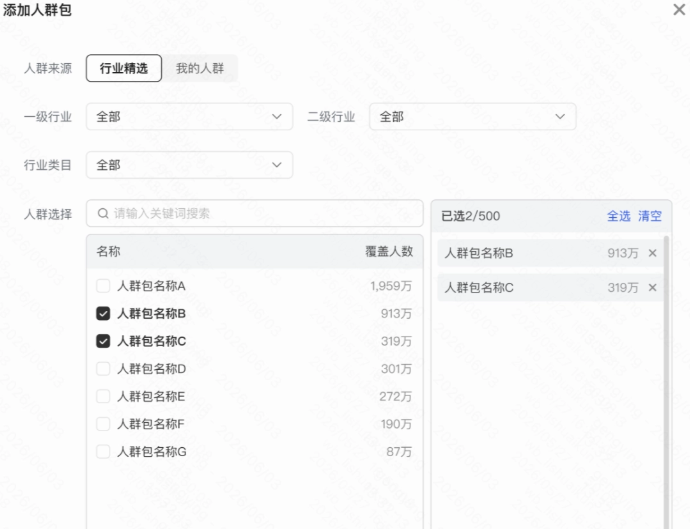Click the 全选 link
This screenshot has height=529, width=690.
(x=619, y=216)
